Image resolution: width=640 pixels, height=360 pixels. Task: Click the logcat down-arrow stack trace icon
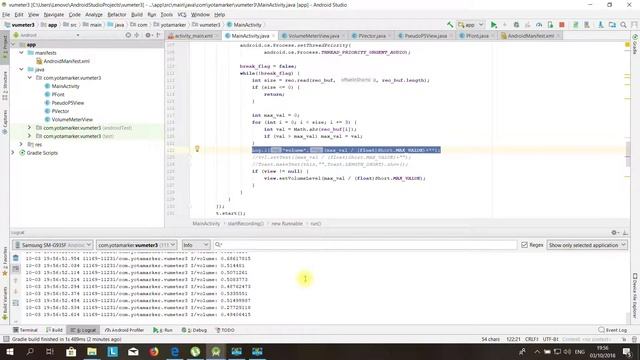click(x=16, y=291)
